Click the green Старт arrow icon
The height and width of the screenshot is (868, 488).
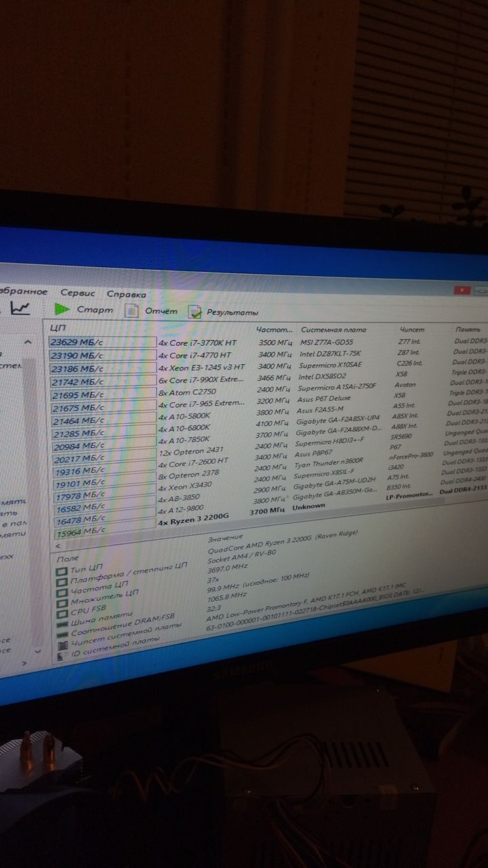click(62, 309)
